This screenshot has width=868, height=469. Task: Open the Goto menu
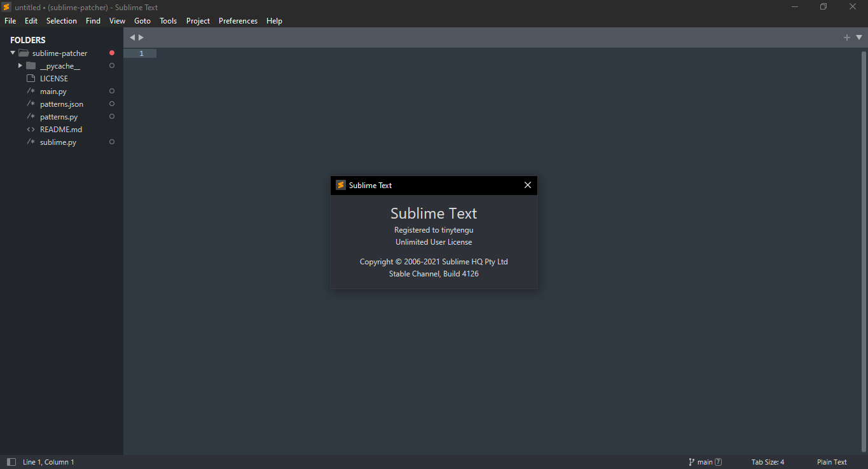[142, 21]
